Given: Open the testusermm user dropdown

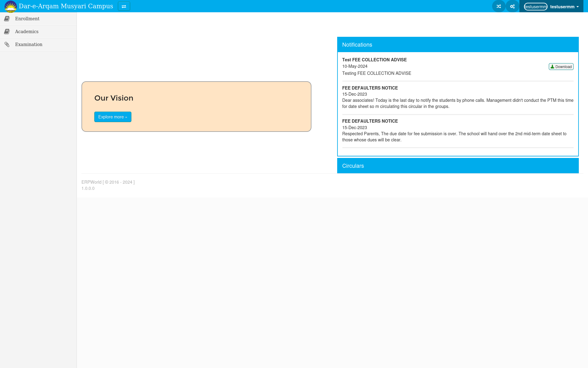Looking at the screenshot, I should coord(564,6).
